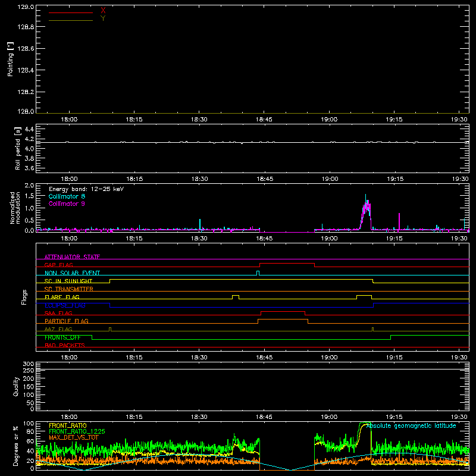Click the raised PARTICLE_FLAG segment
Screen dimensions: 476x476
point(283,320)
